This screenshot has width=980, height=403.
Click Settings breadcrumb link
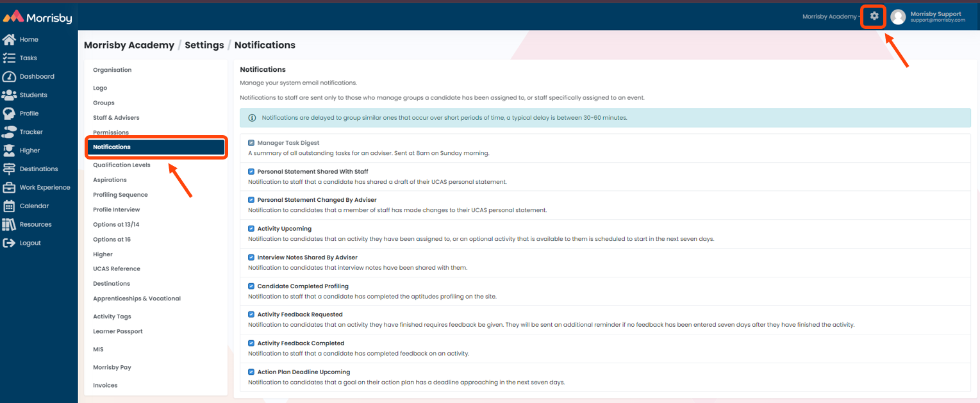[204, 45]
